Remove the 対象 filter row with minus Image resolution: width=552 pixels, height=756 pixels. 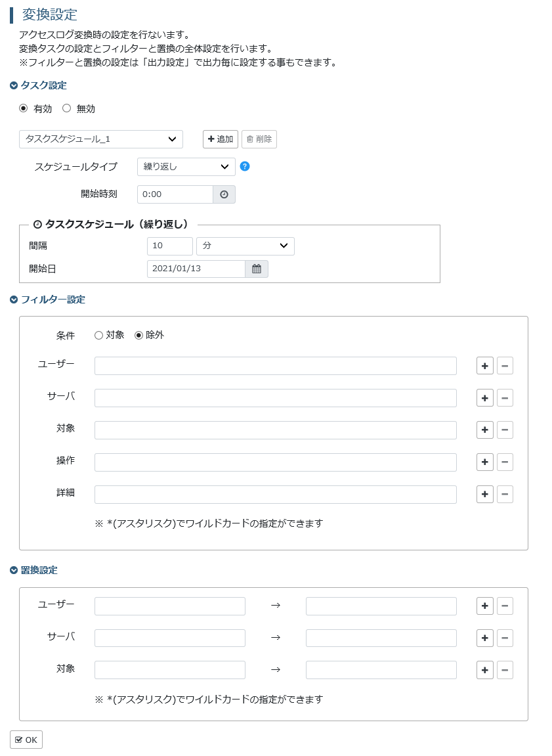pos(505,430)
